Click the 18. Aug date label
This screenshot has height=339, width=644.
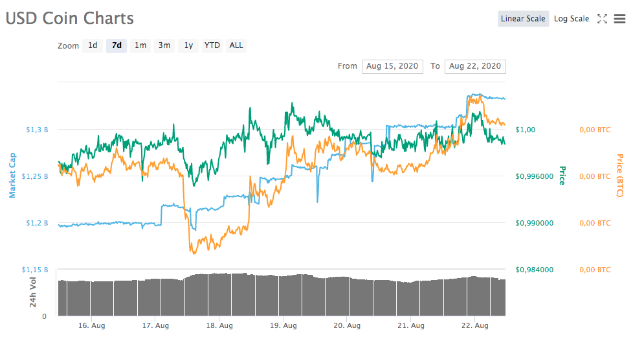pos(219,325)
